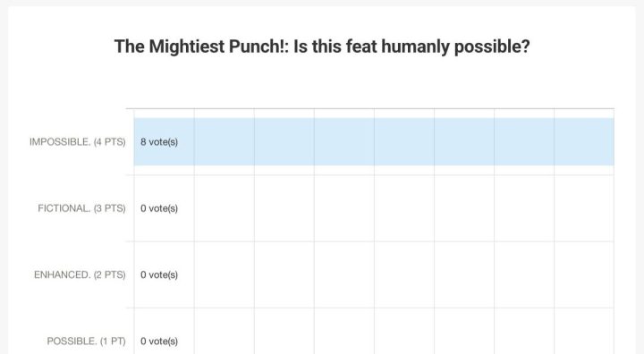Click the '0 vote(s)' count for FICTIONAL

point(159,208)
